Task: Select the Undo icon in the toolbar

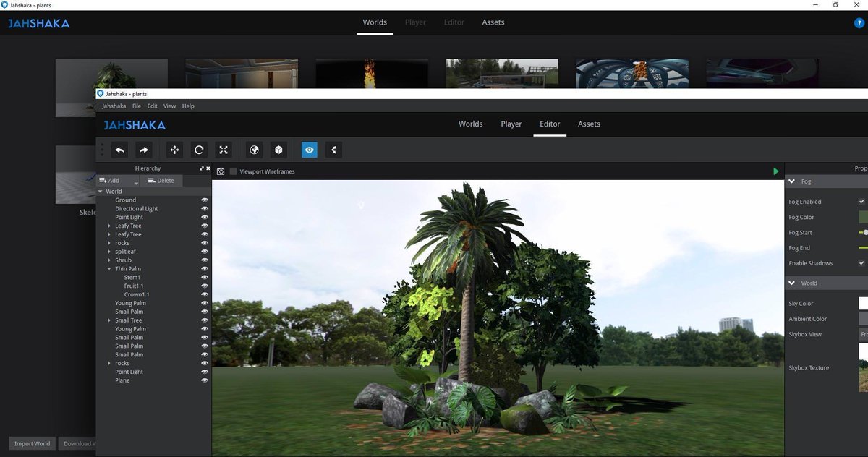Action: tap(120, 150)
